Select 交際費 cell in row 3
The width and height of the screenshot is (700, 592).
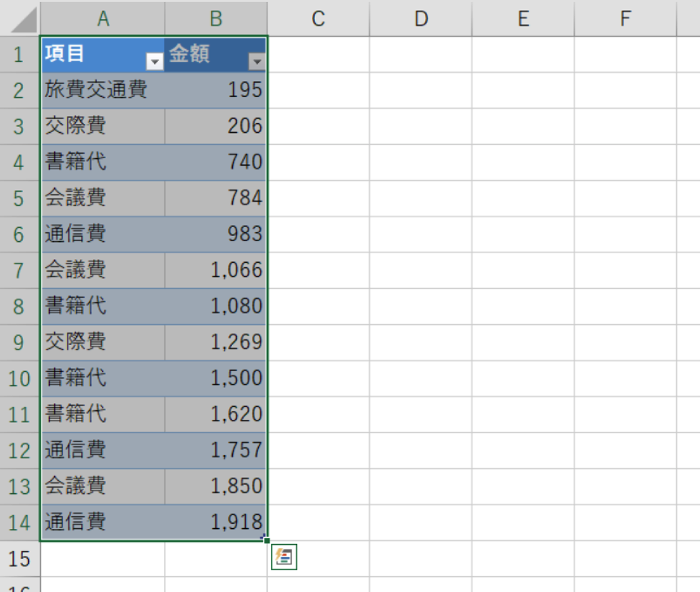click(103, 126)
